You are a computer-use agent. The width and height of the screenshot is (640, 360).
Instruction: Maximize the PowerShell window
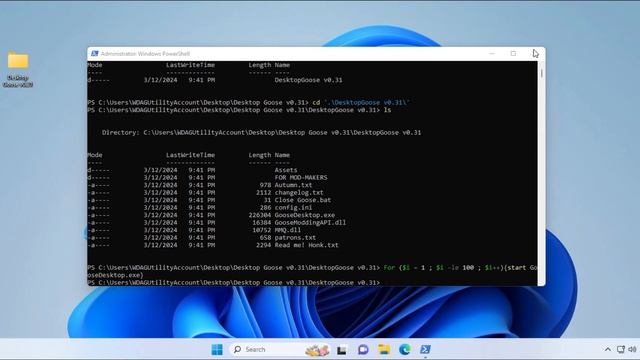pyautogui.click(x=513, y=53)
